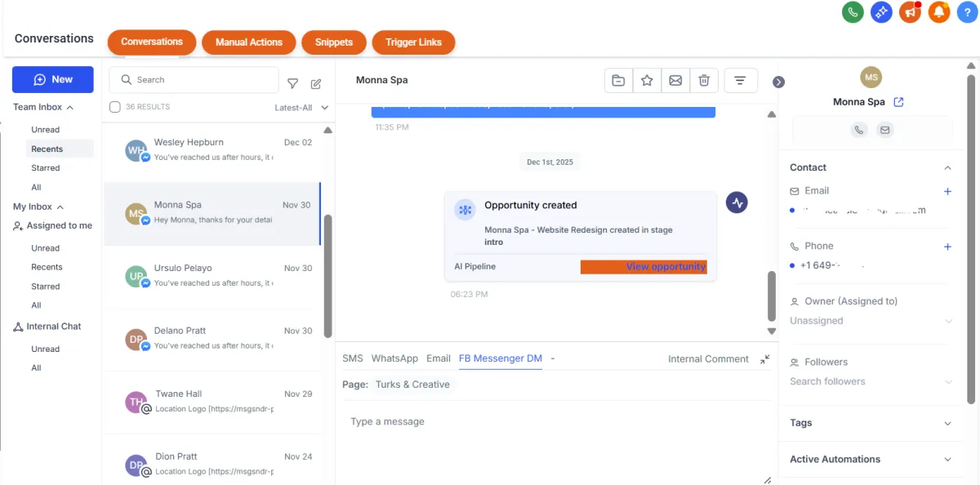
Task: Open the green phone dialer icon
Action: 853,12
